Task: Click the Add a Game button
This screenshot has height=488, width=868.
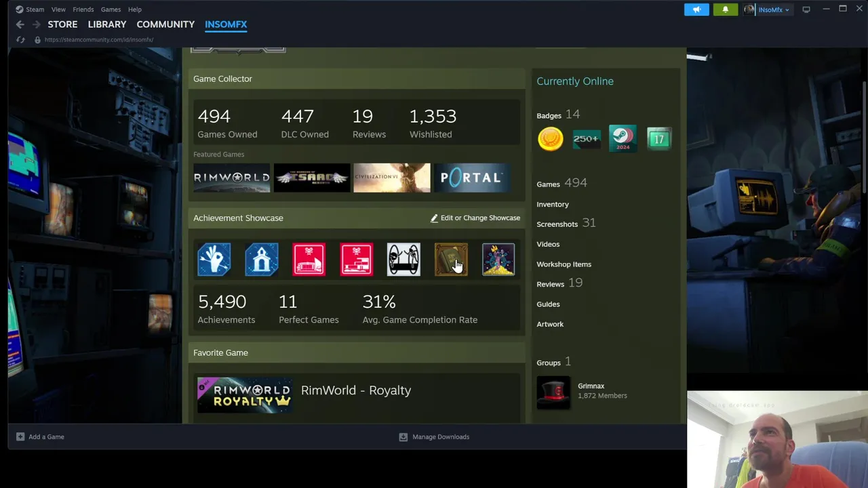Action: coord(40,437)
